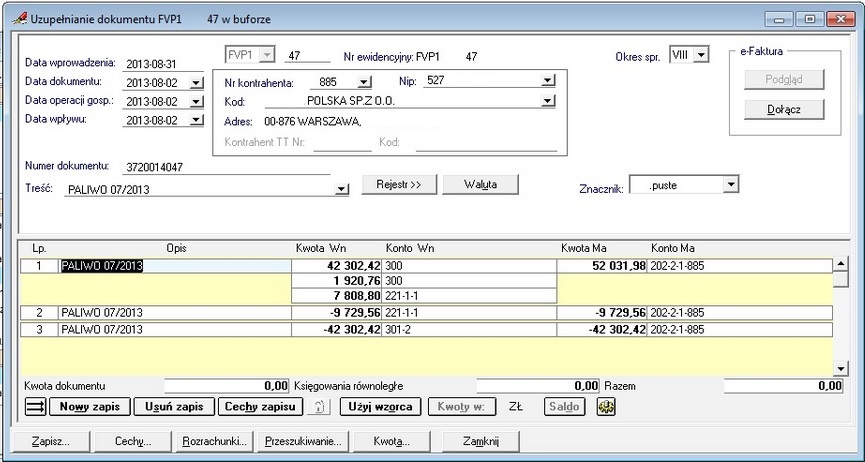Click the gear icon next to Saldo
This screenshot has height=462, width=865.
click(x=606, y=407)
